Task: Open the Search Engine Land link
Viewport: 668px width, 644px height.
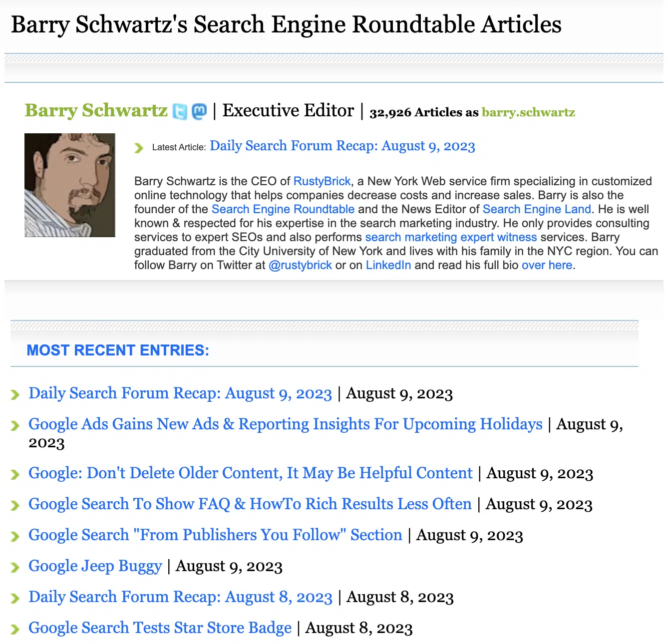Action: pos(536,209)
